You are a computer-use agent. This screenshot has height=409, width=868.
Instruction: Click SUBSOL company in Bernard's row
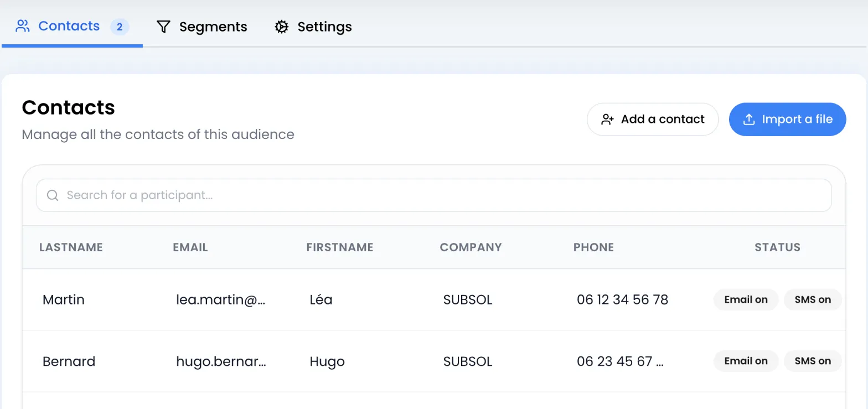[468, 361]
